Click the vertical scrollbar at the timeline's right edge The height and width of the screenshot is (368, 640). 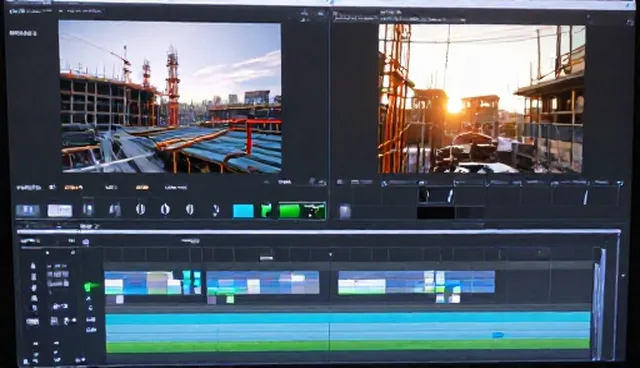599,304
